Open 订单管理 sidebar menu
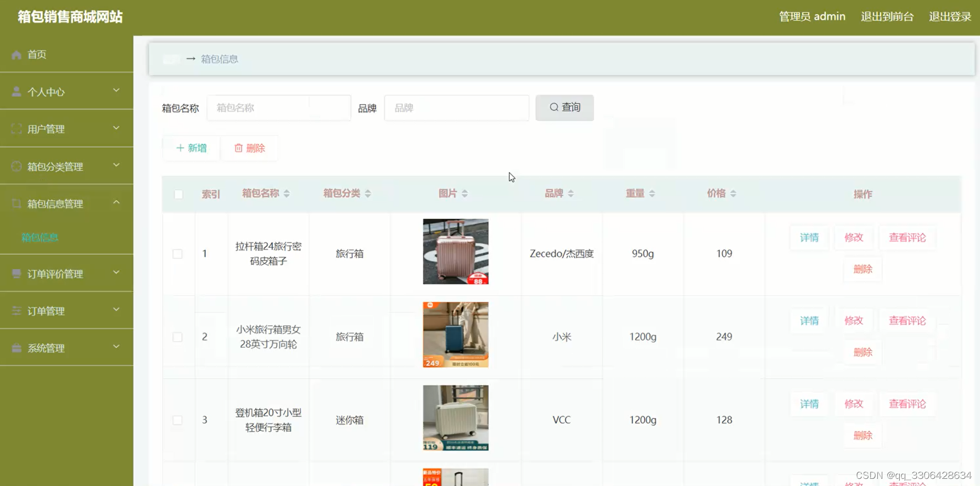Screen dimensions: 980x486 66,310
